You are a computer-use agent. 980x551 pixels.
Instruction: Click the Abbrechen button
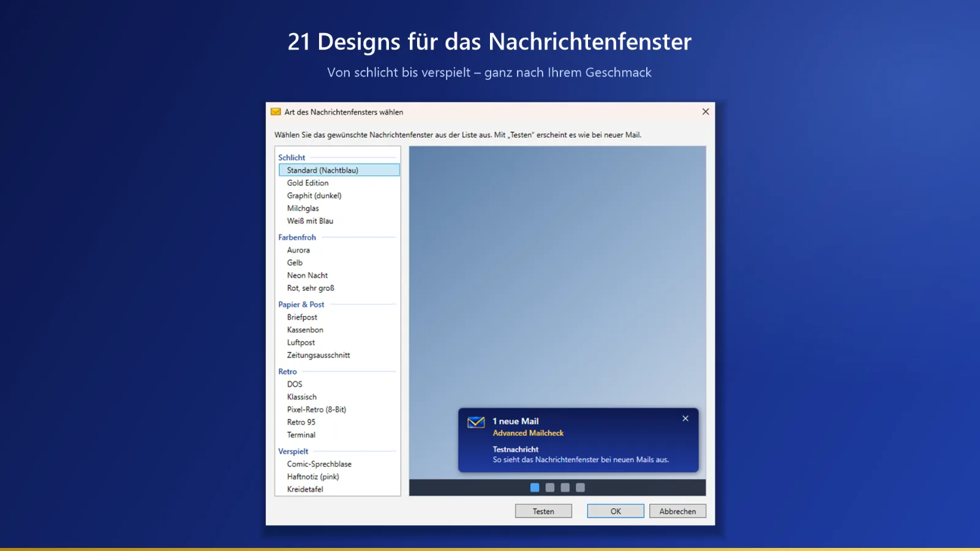(x=677, y=511)
